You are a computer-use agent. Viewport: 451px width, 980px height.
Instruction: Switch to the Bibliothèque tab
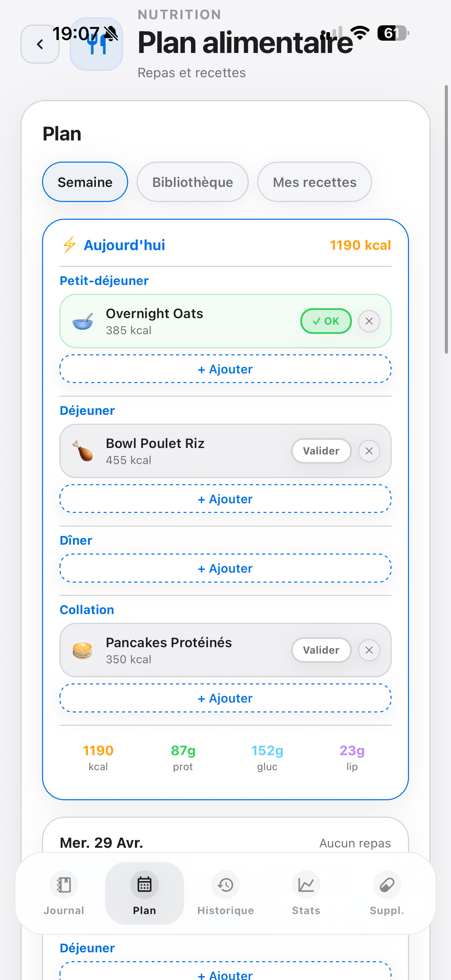point(192,182)
